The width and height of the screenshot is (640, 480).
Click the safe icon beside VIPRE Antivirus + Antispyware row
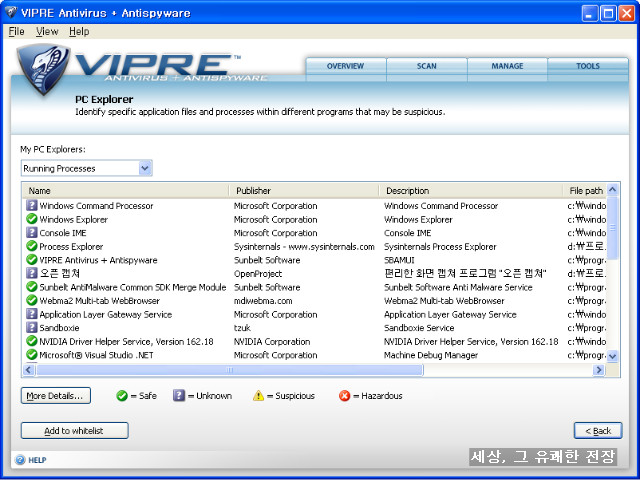click(x=31, y=259)
